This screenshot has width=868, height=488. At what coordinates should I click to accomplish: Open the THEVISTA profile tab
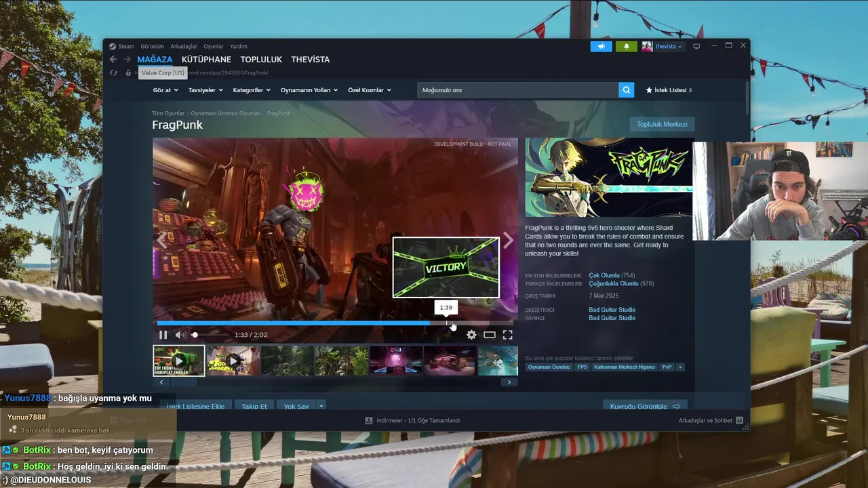pos(311,60)
